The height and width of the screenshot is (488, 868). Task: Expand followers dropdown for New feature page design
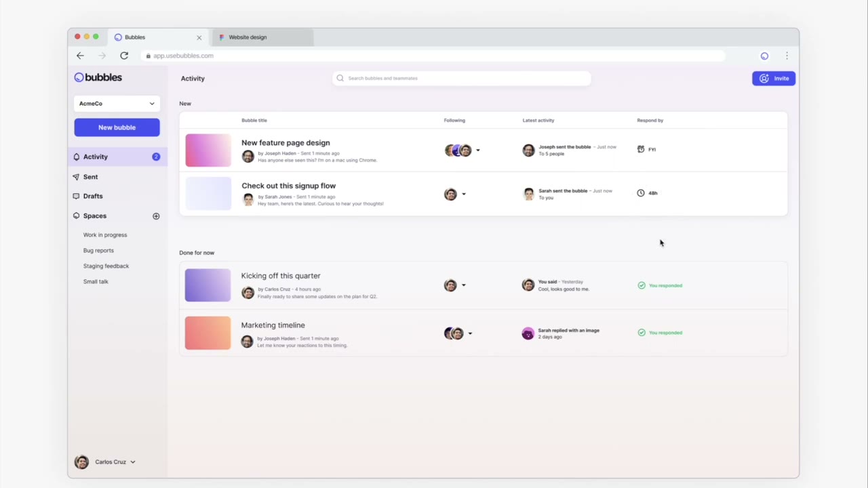pos(477,150)
